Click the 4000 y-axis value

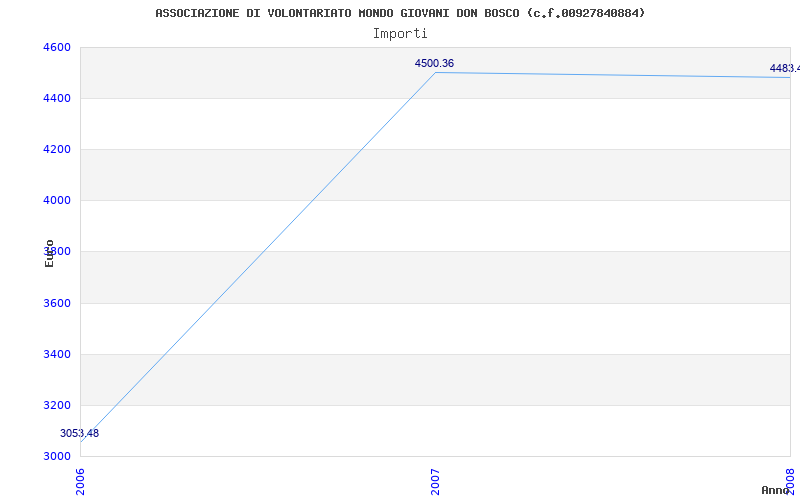click(55, 201)
